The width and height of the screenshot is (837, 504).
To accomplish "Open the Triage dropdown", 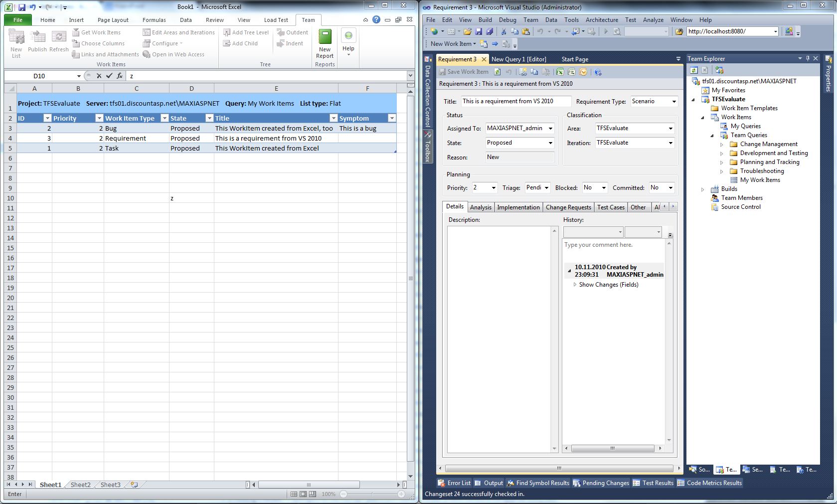I will coord(546,188).
